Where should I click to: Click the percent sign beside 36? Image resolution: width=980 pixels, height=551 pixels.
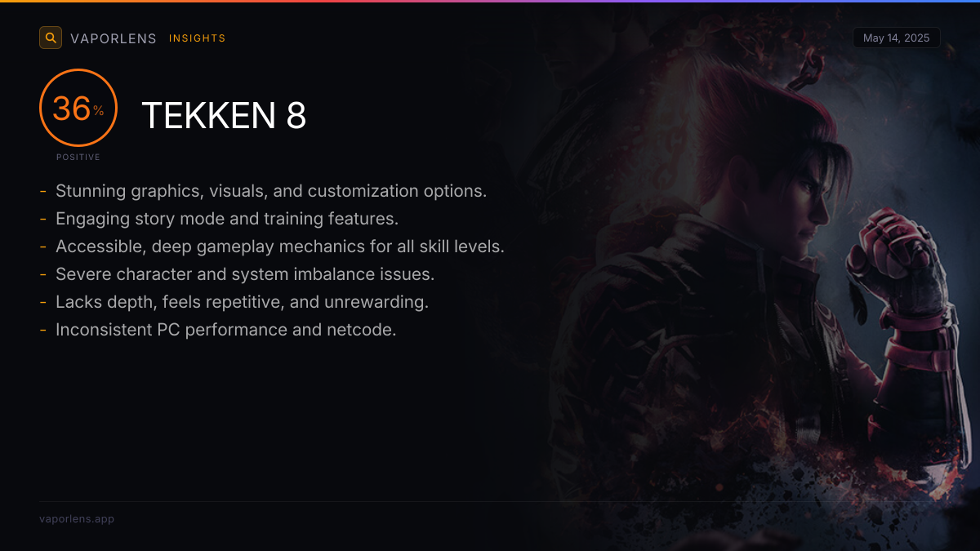(x=98, y=111)
